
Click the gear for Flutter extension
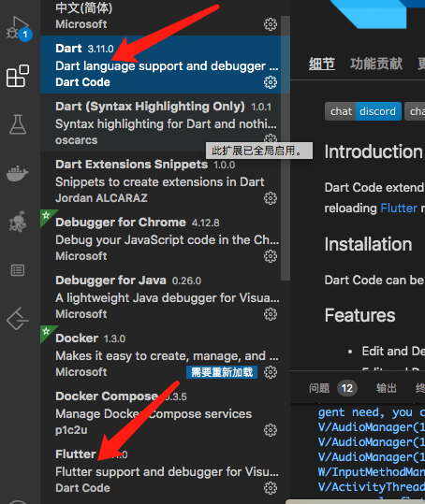pyautogui.click(x=271, y=488)
